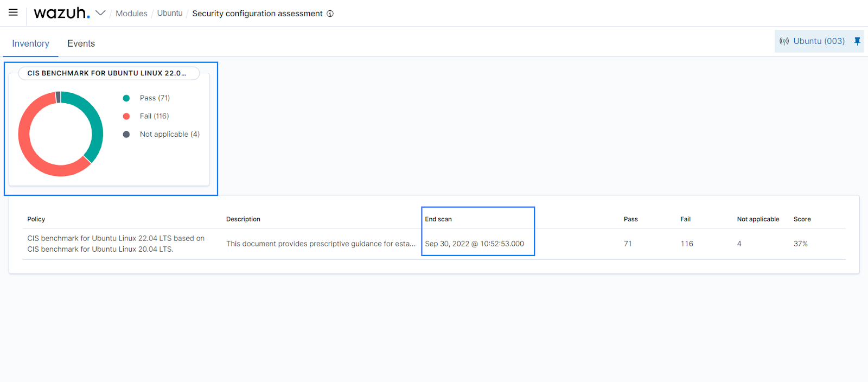
Task: Expand the Wazuh app dropdown chevron
Action: [x=100, y=12]
